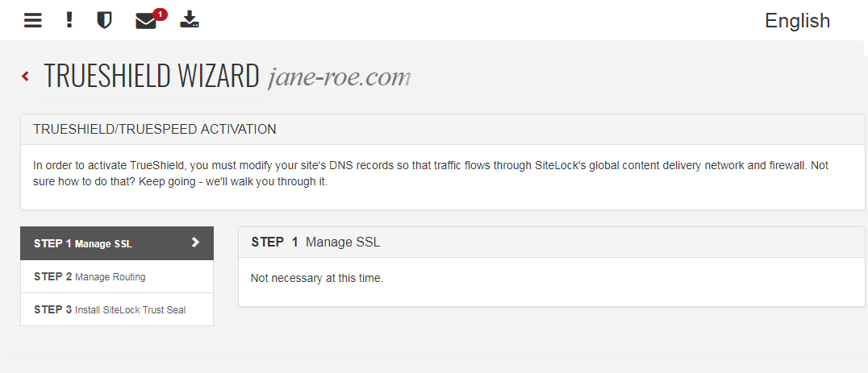
Task: Click the Step 1 Manage SSL panel heading
Action: (x=551, y=242)
